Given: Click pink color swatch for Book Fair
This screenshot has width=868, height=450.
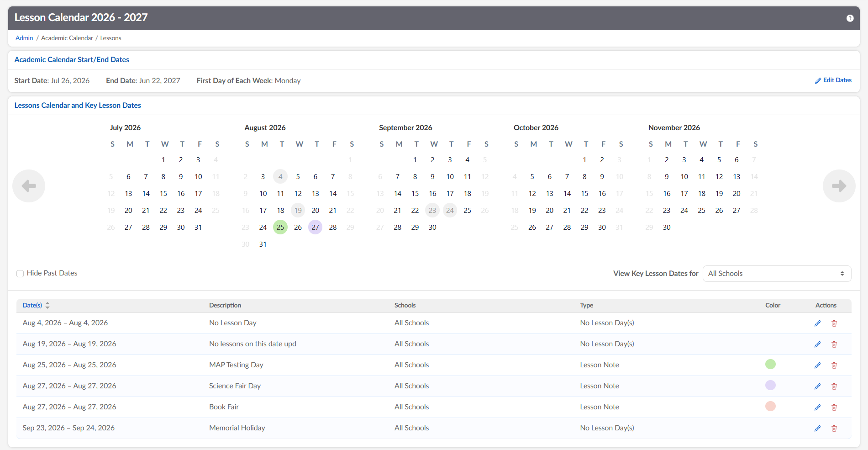Looking at the screenshot, I should (770, 406).
